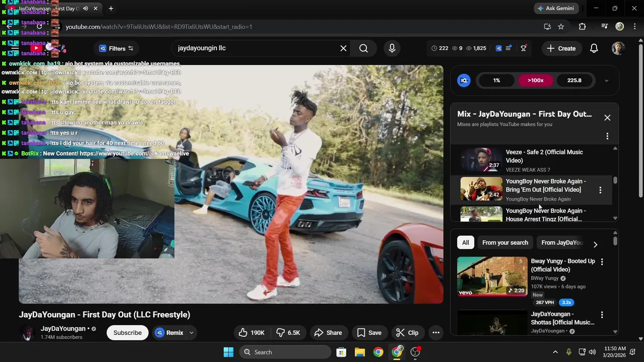
Task: Open Microsoft Store from taskbar
Action: (341, 352)
